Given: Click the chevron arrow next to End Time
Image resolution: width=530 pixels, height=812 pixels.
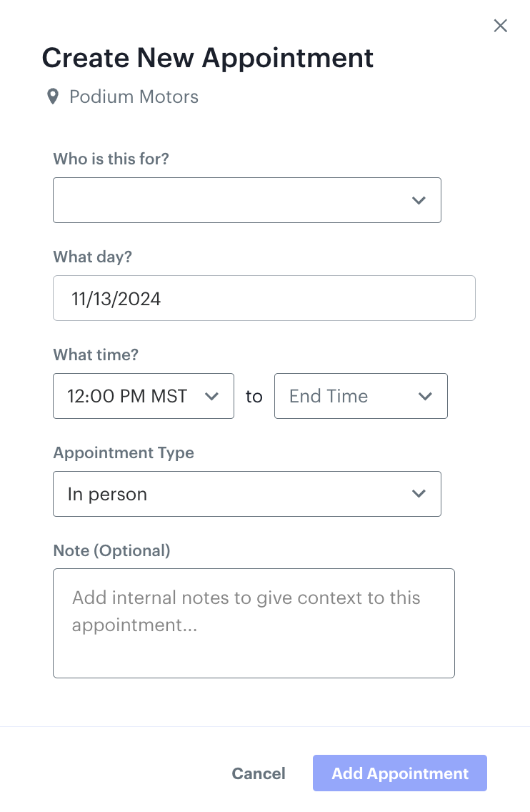Looking at the screenshot, I should tap(425, 396).
